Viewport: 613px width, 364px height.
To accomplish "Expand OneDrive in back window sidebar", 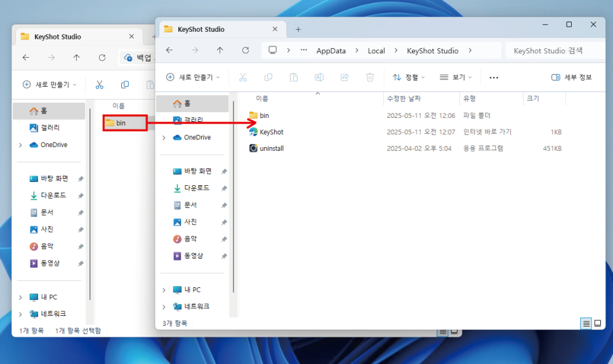I will pyautogui.click(x=21, y=145).
